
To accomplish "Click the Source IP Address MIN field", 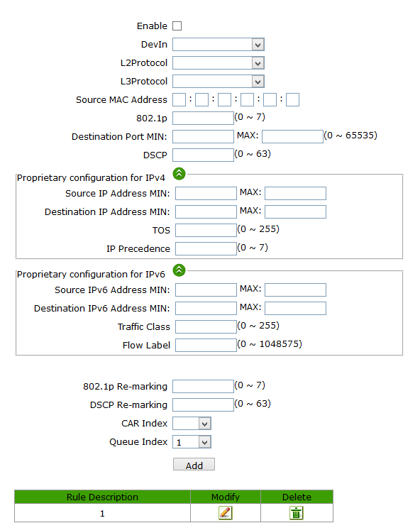I will [206, 193].
